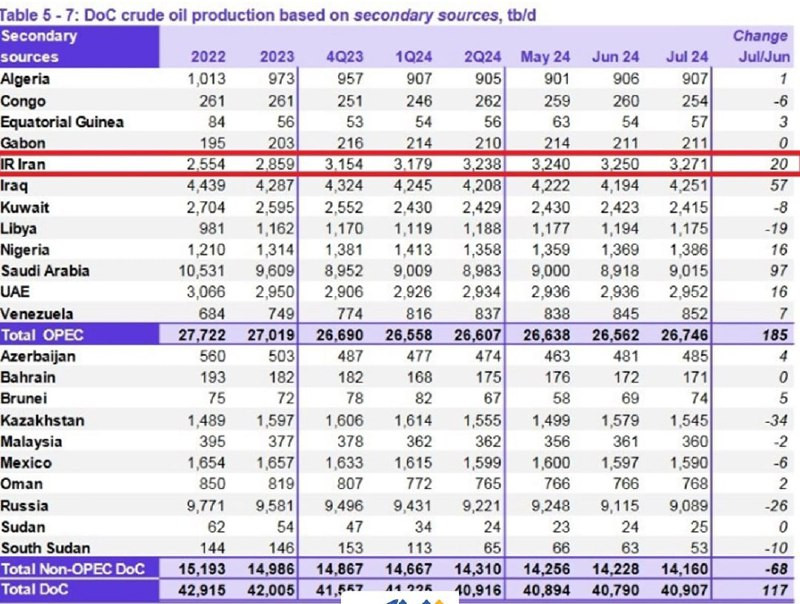This screenshot has height=604, width=800.
Task: Select the Table 5 - 7 title text
Action: click(x=268, y=15)
